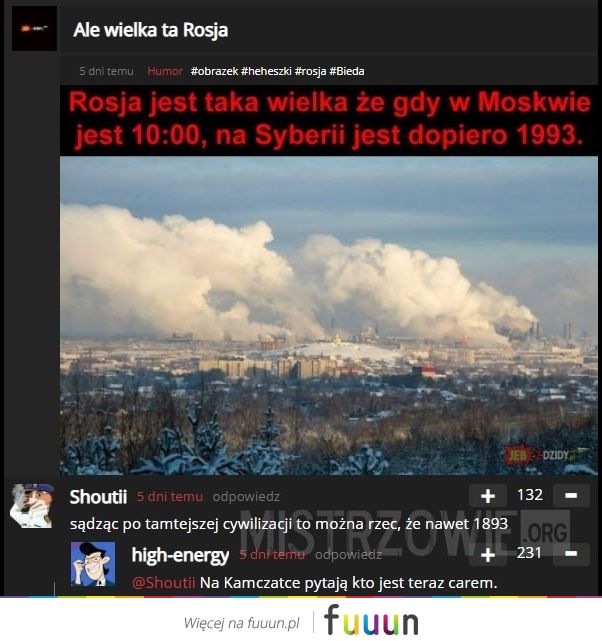Downvote Shoutii's comment with the minus button
This screenshot has height=641, width=602.
571,496
